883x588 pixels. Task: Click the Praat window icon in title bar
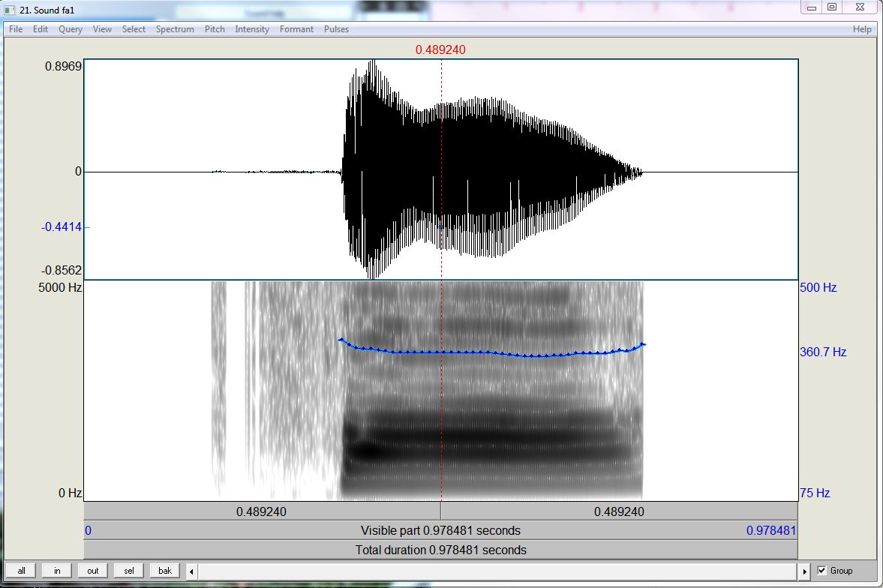point(10,10)
